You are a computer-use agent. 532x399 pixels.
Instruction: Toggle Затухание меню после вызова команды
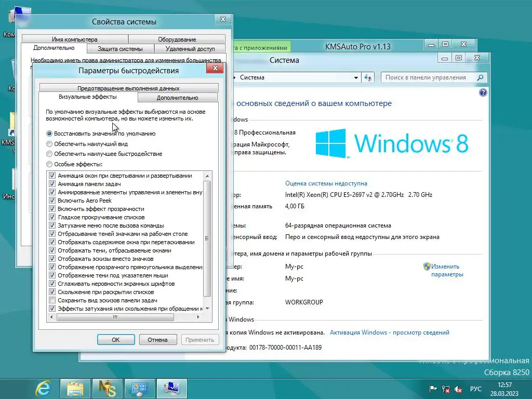pyautogui.click(x=52, y=225)
